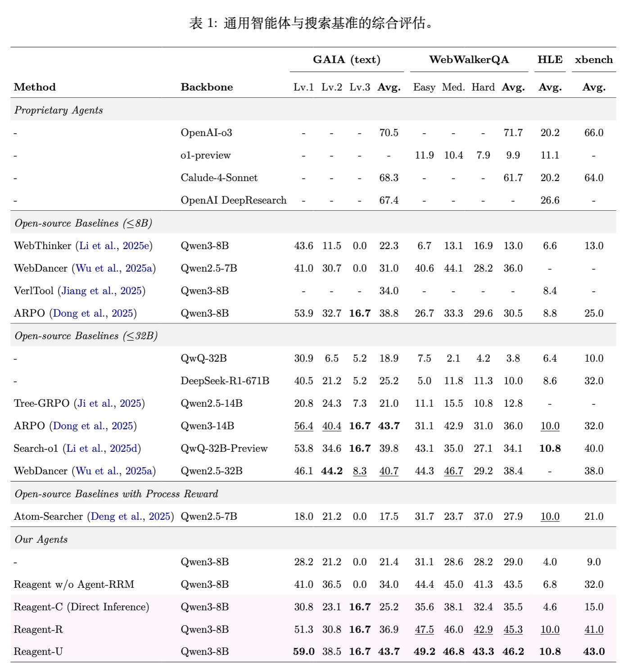
Task: Open Wu et al. citation in Qwen2.5-32B WebDancer row
Action: [114, 471]
